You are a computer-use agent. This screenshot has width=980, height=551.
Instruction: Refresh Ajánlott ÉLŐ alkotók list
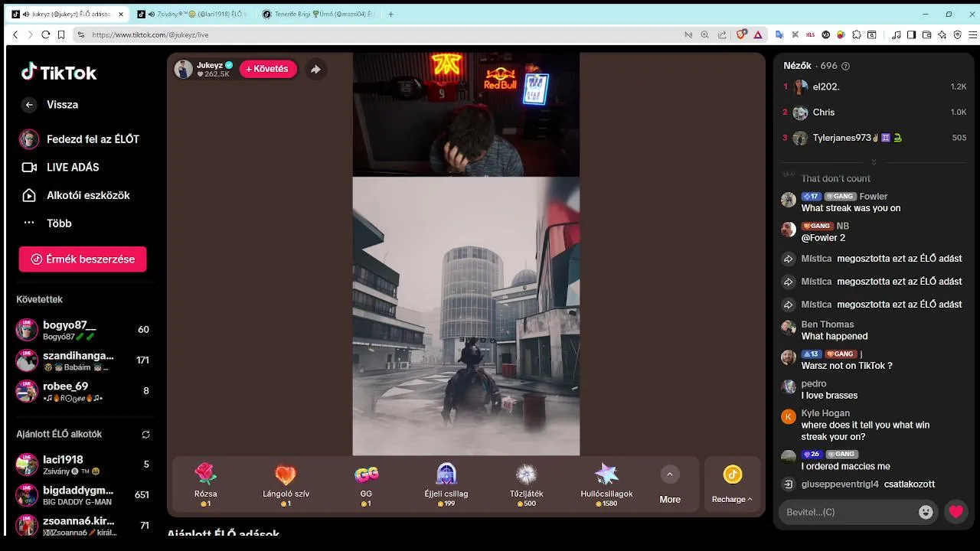145,434
